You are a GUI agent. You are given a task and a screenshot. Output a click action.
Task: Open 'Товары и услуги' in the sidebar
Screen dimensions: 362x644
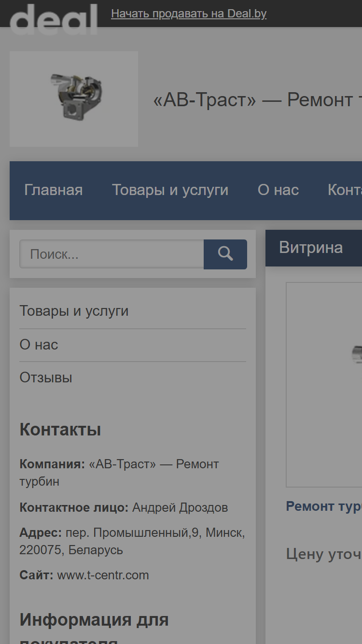tap(74, 311)
